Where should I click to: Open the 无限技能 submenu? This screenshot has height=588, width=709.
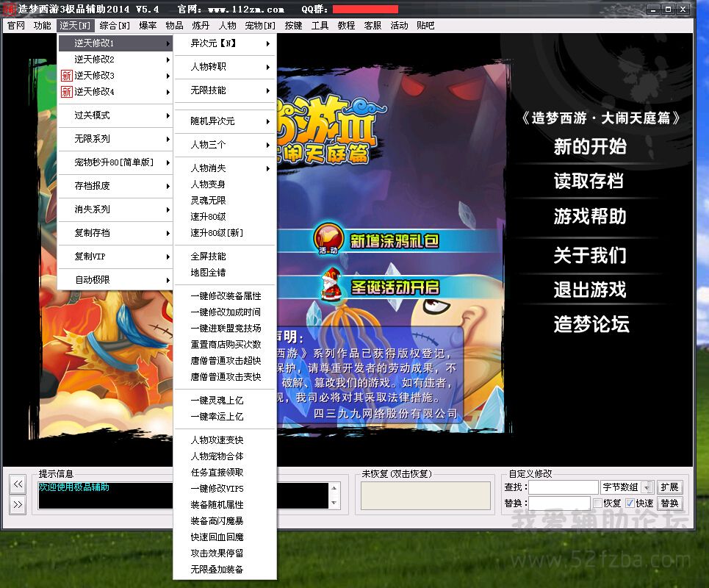click(x=225, y=90)
